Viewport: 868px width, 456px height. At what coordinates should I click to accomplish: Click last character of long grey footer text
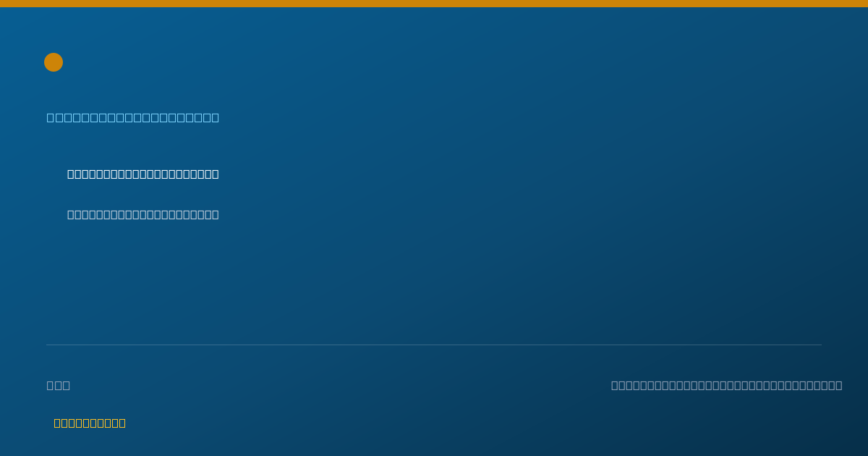click(x=839, y=385)
